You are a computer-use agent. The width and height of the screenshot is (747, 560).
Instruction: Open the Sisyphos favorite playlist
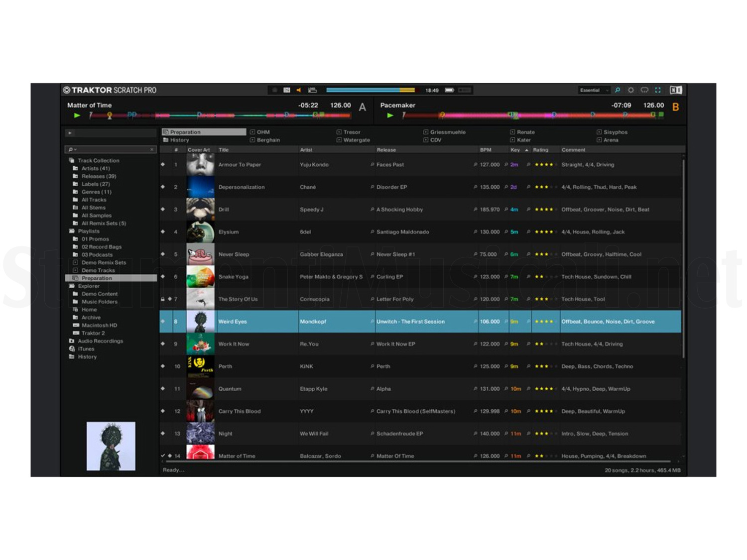point(613,132)
